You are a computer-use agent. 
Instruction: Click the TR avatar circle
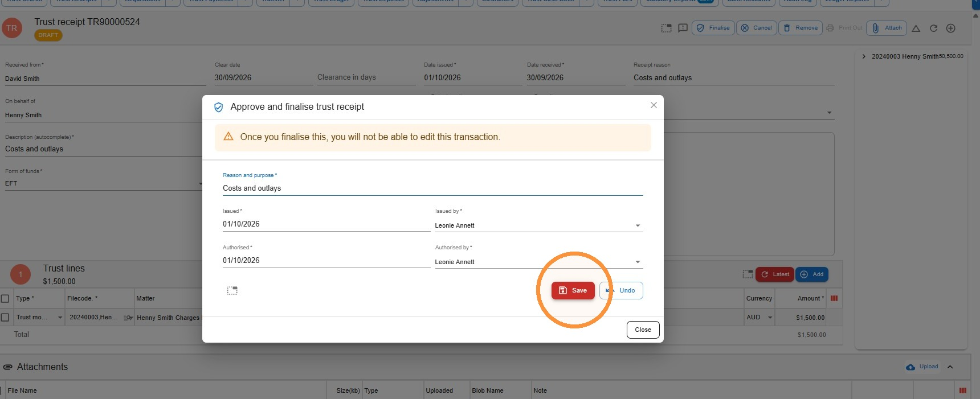pos(12,28)
